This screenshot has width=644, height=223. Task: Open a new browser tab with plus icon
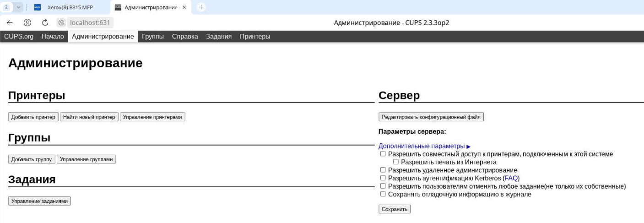point(201,7)
